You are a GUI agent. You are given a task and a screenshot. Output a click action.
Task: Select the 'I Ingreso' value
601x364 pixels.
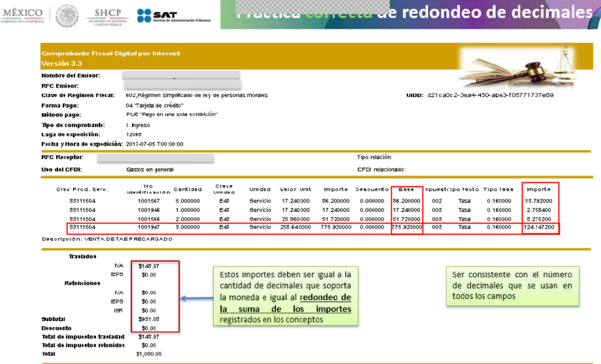[x=138, y=125]
